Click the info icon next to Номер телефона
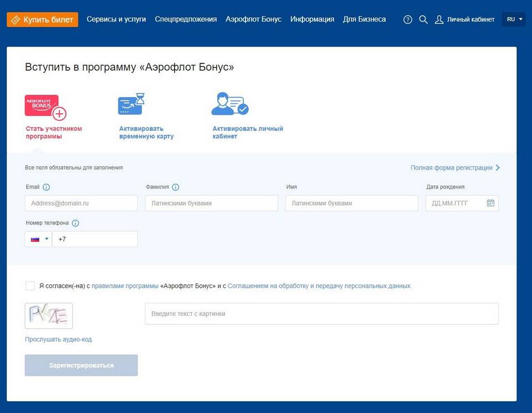This screenshot has height=413, width=532. click(76, 223)
